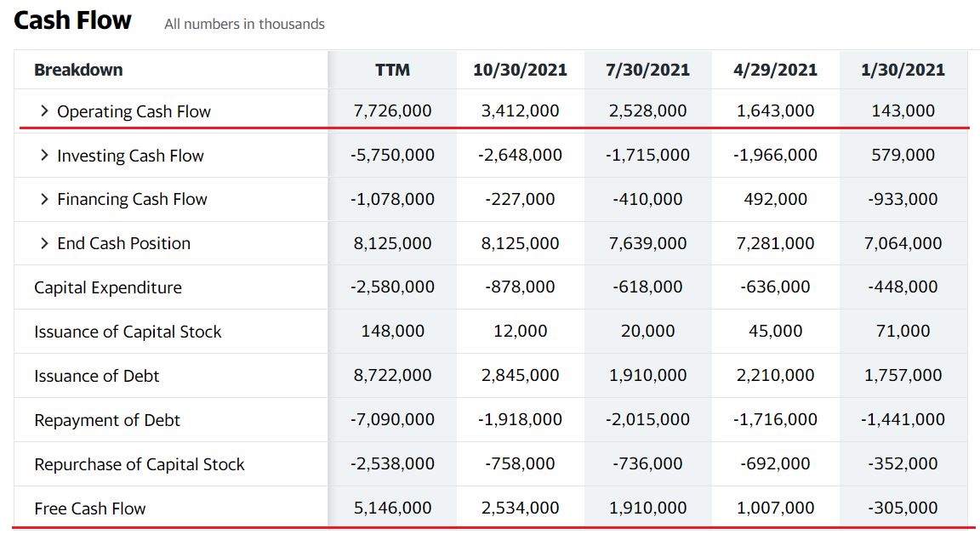Click Repayment of Debt value -1,918,000
This screenshot has height=534, width=980.
click(x=520, y=420)
